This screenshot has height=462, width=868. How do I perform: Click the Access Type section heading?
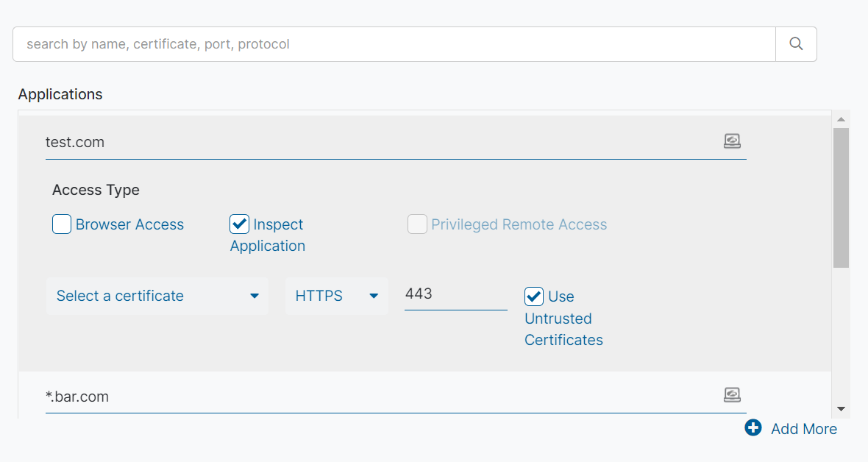click(x=96, y=190)
